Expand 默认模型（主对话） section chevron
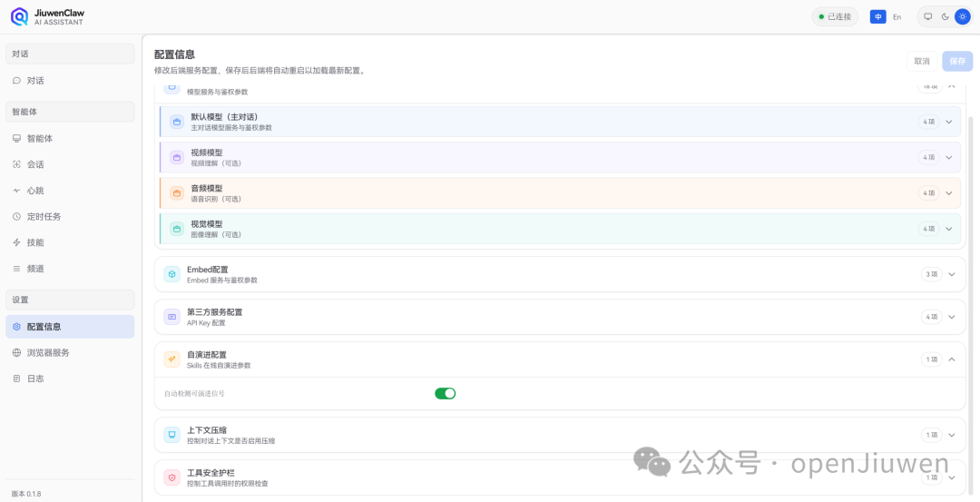The height and width of the screenshot is (502, 980). click(949, 122)
